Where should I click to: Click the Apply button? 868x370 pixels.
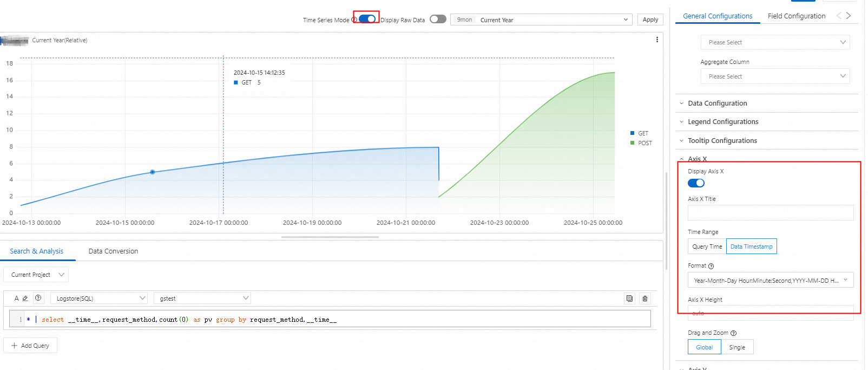coord(650,20)
